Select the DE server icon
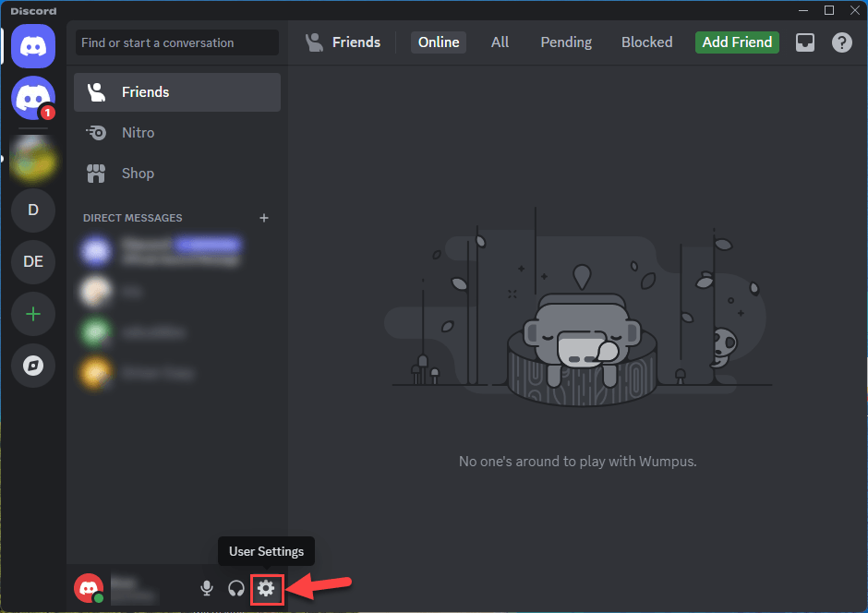Viewport: 868px width, 613px height. pyautogui.click(x=33, y=261)
